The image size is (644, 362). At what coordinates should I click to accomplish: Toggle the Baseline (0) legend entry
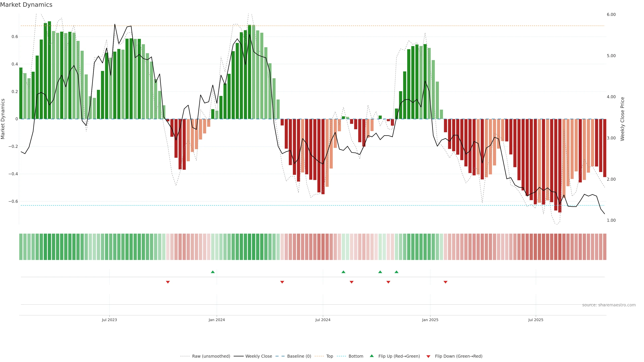click(299, 356)
